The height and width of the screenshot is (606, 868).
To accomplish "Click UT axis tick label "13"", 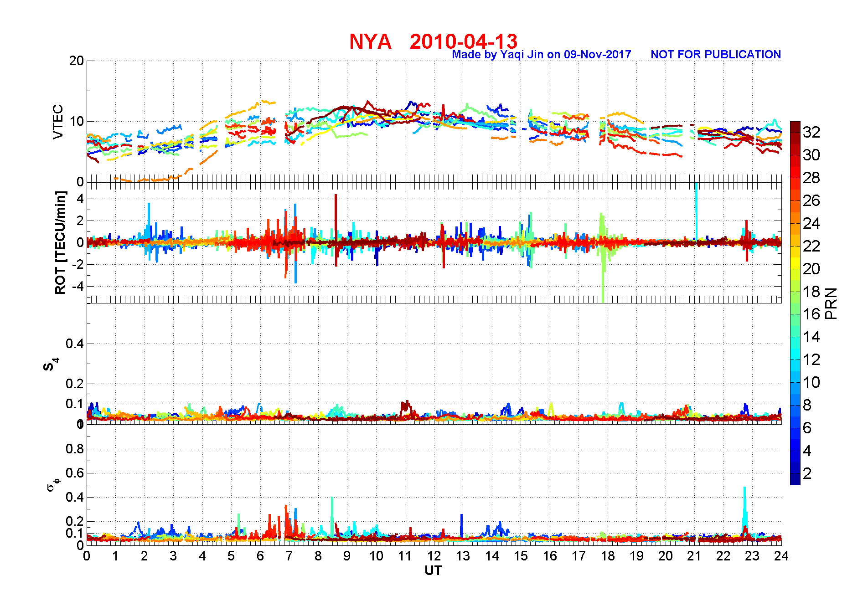I will [x=463, y=556].
